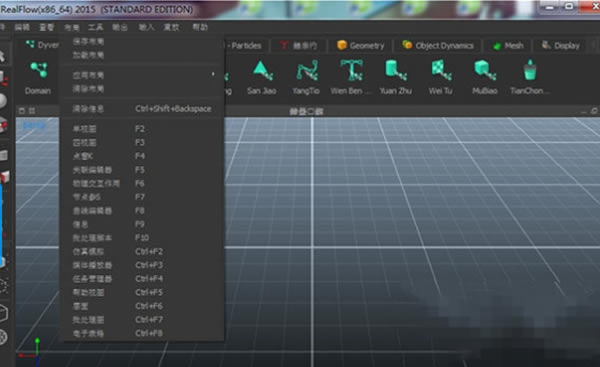
Task: Choose the menu entry with shortcut F2
Action: (142, 129)
